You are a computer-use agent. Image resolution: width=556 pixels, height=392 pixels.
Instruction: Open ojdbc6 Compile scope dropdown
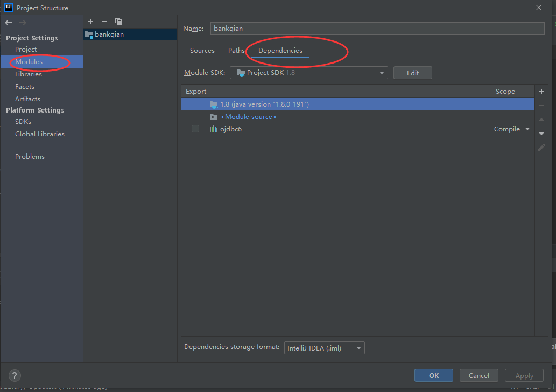pos(512,129)
